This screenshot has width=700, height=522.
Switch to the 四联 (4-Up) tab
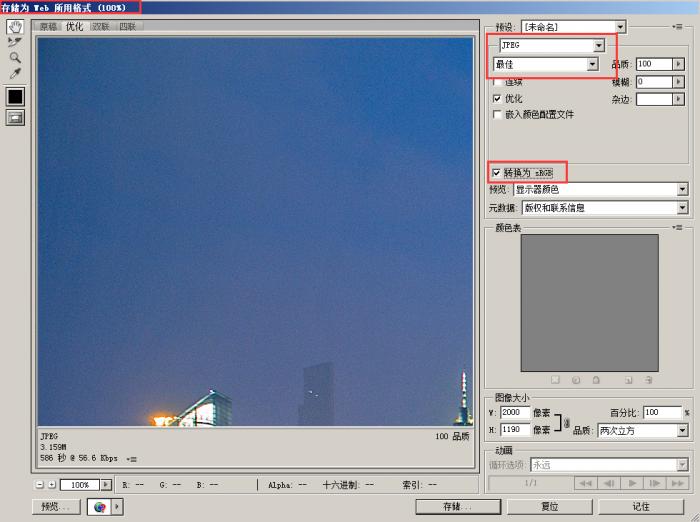coord(127,27)
